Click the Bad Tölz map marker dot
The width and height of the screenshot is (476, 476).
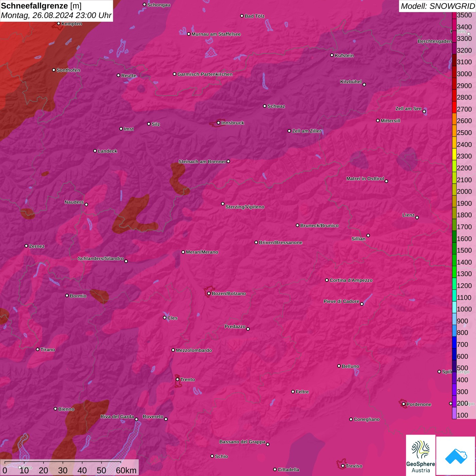tap(242, 16)
